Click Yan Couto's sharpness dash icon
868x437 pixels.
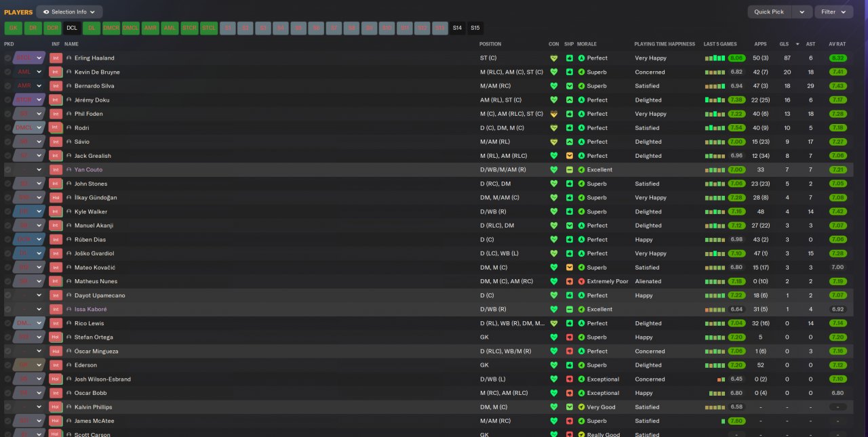[x=570, y=169]
